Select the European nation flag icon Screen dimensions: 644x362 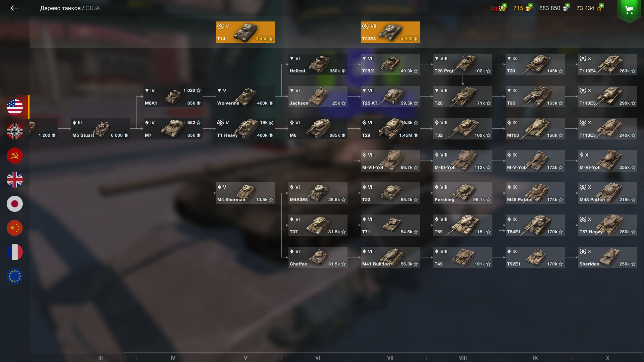click(15, 276)
